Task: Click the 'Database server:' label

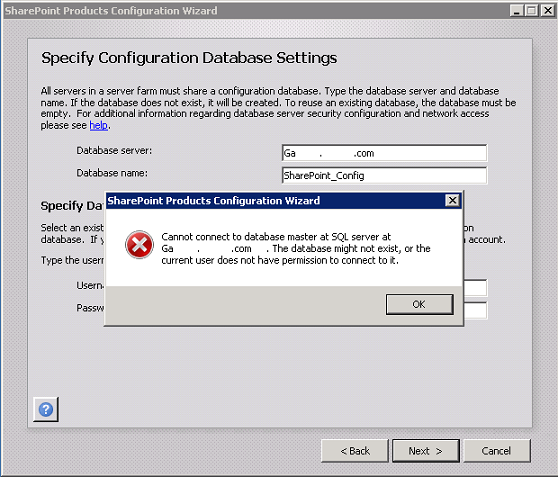Action: click(114, 151)
